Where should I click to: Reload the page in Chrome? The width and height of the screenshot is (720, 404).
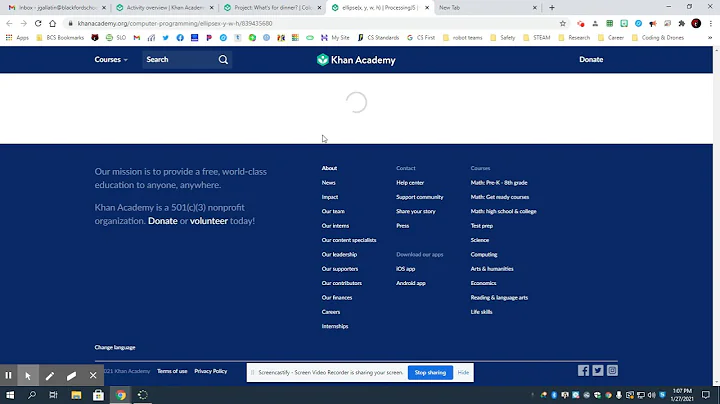pos(38,23)
